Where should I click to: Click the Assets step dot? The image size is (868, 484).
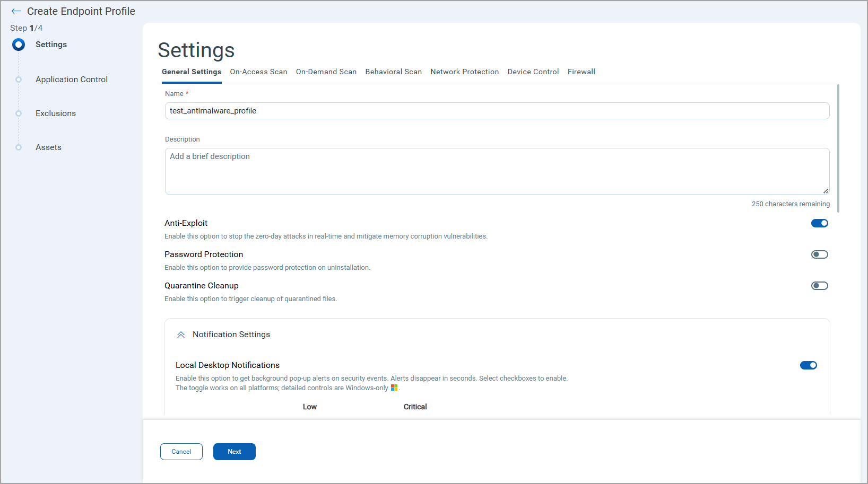point(19,147)
